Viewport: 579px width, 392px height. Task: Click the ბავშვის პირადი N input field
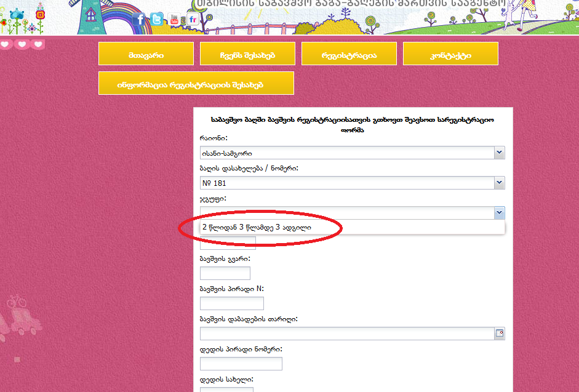232,303
